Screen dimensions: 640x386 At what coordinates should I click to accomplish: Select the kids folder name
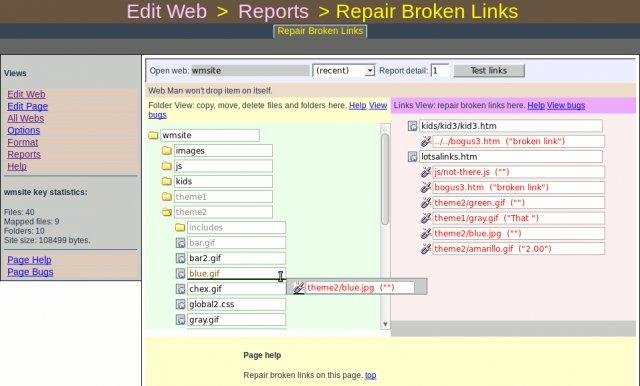tap(223, 181)
